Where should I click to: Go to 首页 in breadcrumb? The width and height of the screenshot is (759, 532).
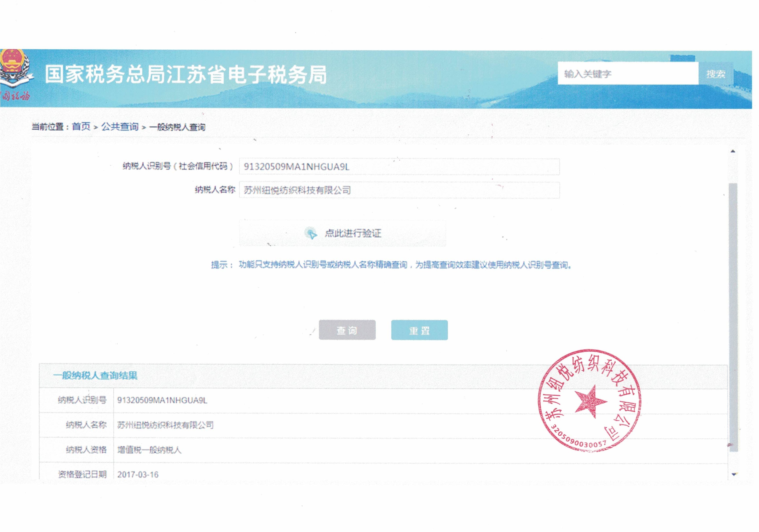[81, 126]
